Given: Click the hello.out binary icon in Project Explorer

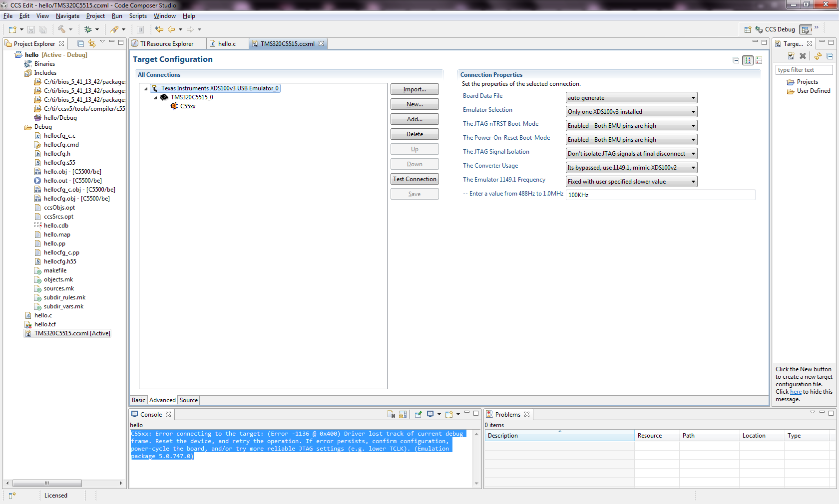Looking at the screenshot, I should pyautogui.click(x=37, y=181).
